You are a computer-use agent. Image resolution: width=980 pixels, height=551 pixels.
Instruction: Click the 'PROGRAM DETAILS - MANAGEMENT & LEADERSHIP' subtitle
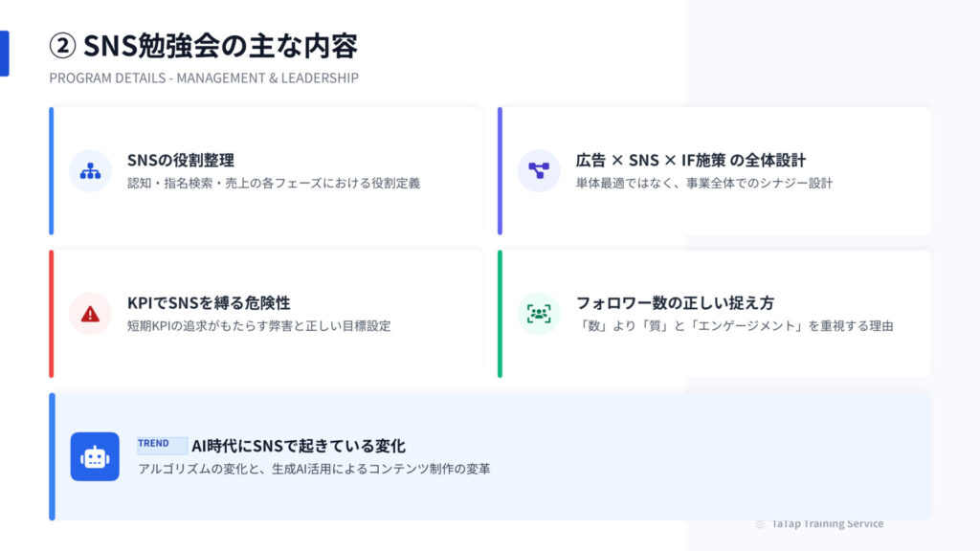coord(204,77)
